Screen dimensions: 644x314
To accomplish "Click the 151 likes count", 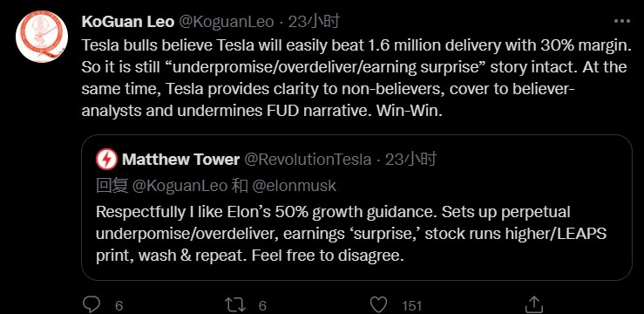I will pos(411,306).
